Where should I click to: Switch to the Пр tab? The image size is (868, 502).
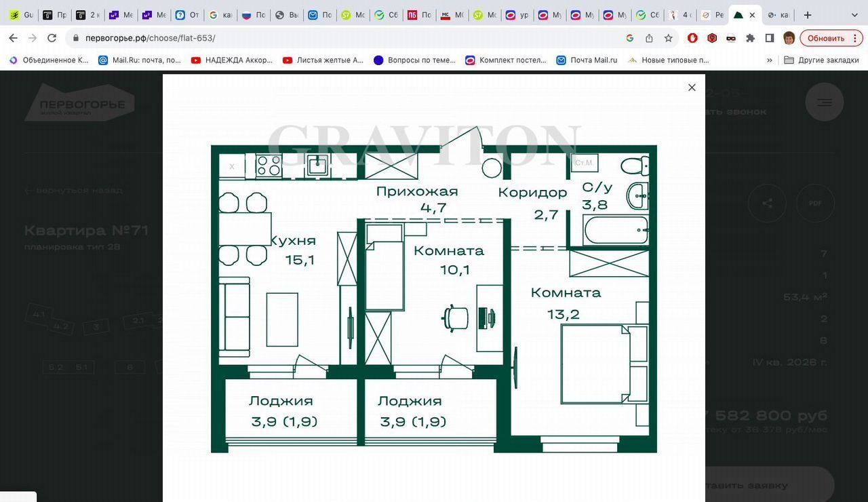tap(54, 15)
